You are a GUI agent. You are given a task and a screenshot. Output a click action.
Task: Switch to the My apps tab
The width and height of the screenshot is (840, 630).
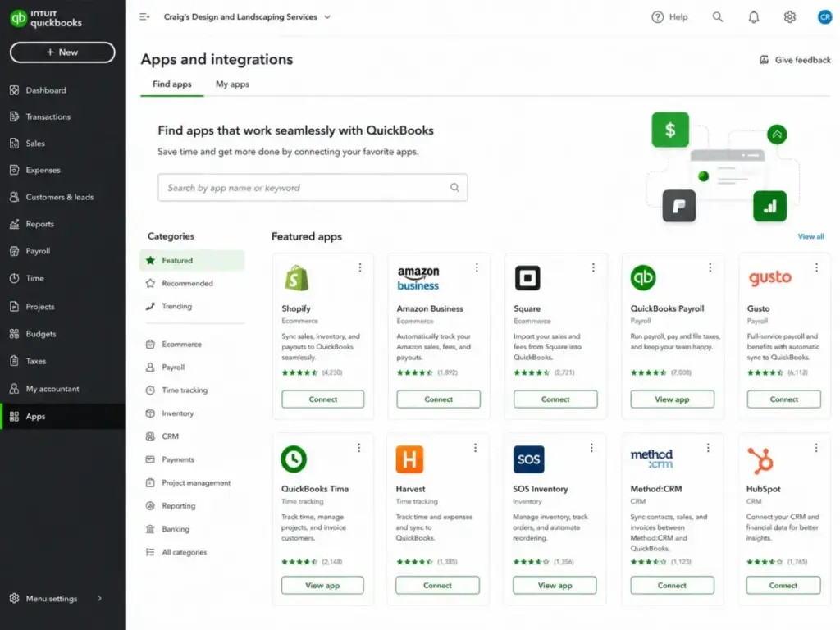pos(232,84)
